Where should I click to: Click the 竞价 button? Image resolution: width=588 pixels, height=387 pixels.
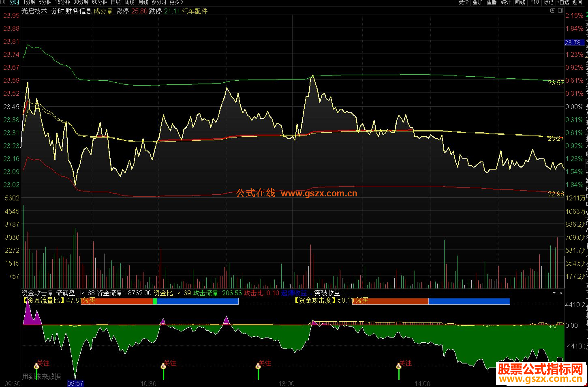click(x=464, y=2)
